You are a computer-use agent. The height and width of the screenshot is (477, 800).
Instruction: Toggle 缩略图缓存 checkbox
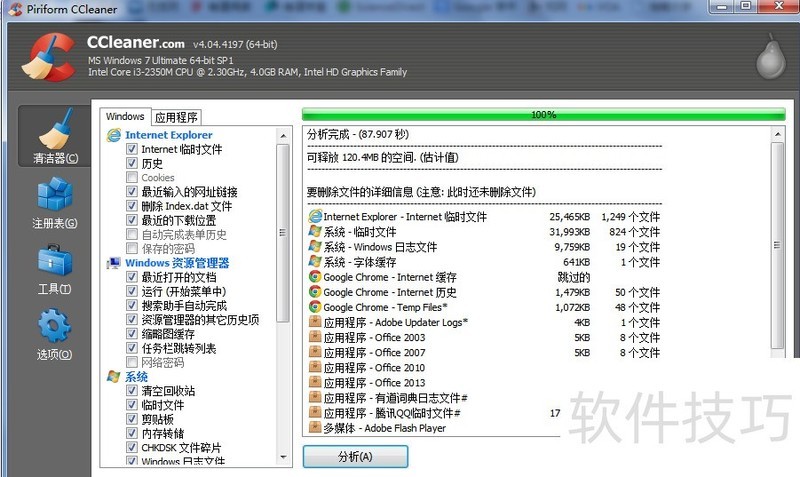pyautogui.click(x=132, y=334)
